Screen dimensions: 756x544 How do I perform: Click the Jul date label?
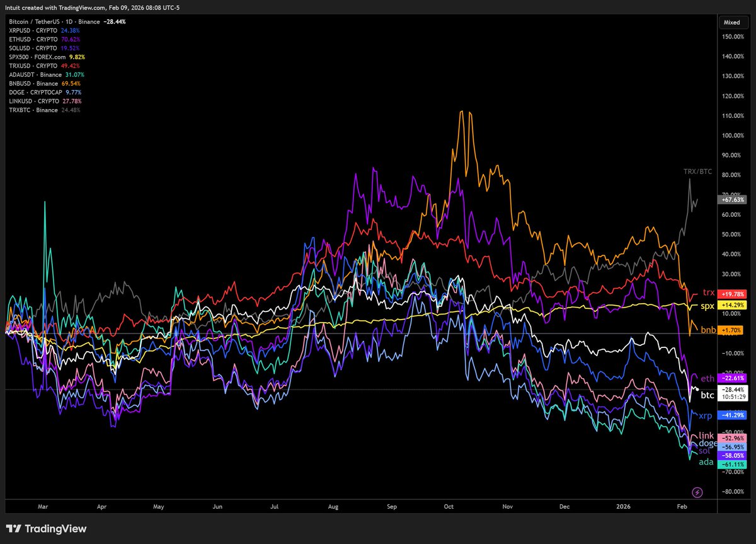(x=275, y=506)
